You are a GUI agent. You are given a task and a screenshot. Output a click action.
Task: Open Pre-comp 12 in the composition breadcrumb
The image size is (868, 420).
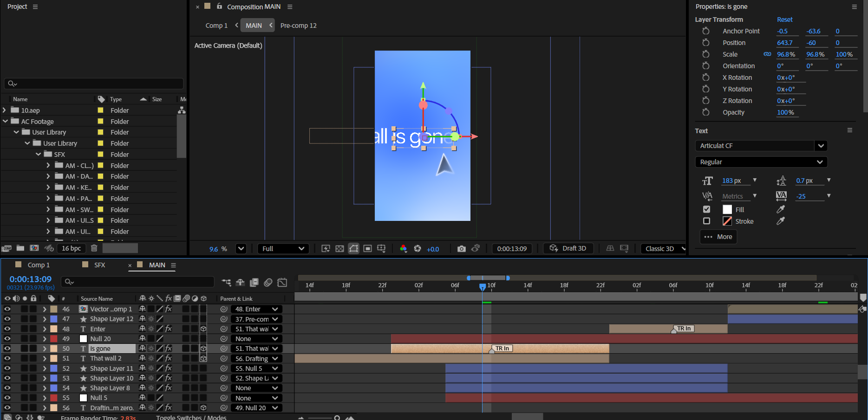coord(298,26)
